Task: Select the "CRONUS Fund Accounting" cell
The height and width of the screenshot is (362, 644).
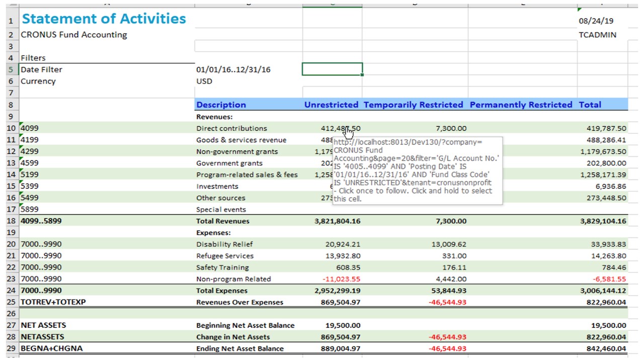Action: [x=73, y=35]
